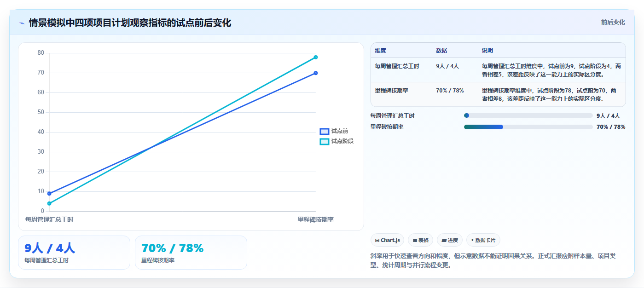The width and height of the screenshot is (644, 288).
Task: Click the 前后变化 tag in the header
Action: (613, 22)
